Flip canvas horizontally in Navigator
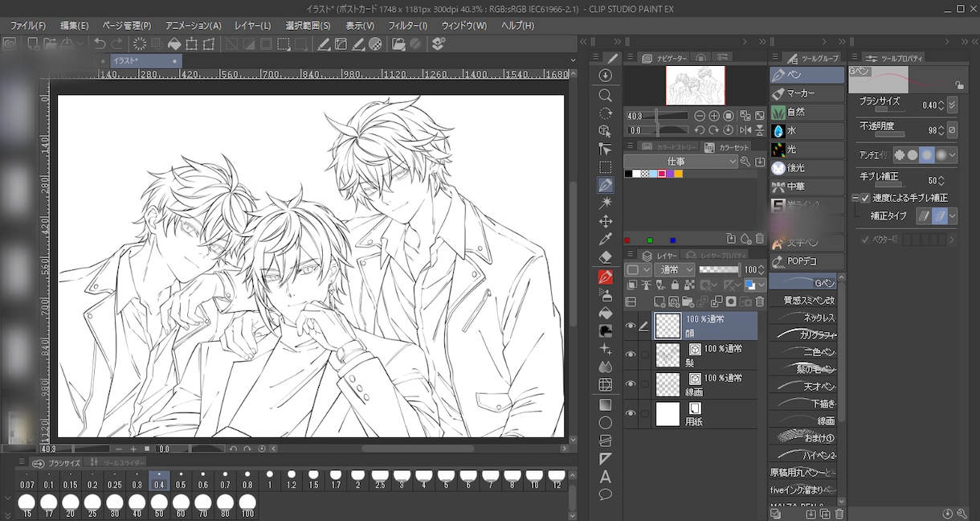The width and height of the screenshot is (980, 521). point(745,129)
